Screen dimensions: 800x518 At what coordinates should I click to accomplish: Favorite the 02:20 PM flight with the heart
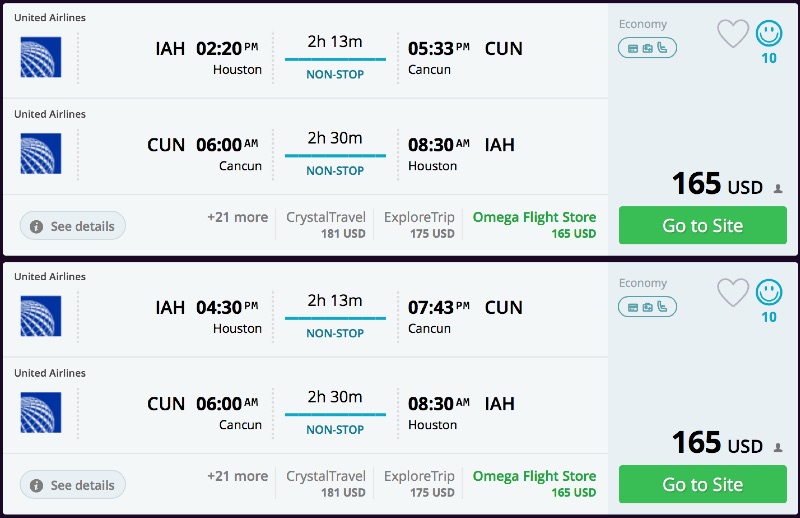[x=733, y=34]
